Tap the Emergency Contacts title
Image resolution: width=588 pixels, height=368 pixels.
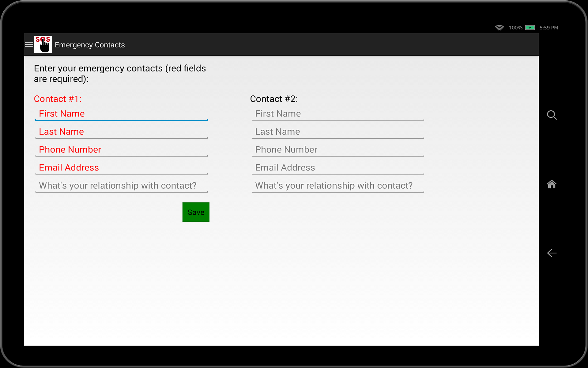tap(90, 45)
